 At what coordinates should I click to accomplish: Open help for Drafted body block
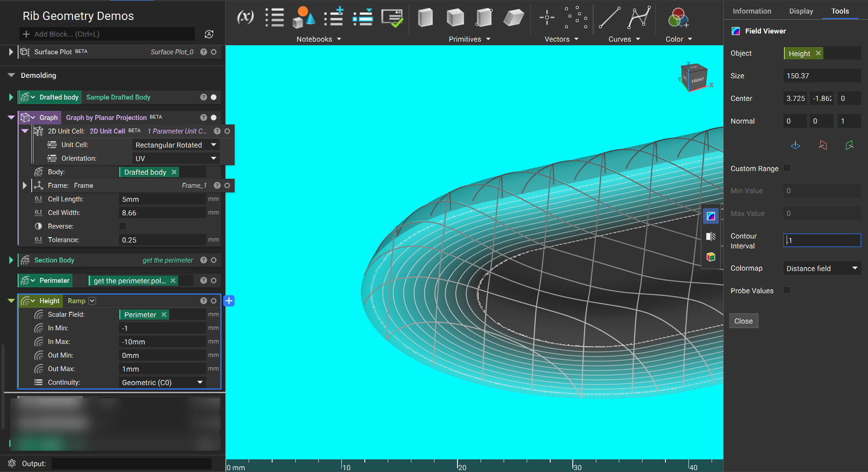pos(203,97)
